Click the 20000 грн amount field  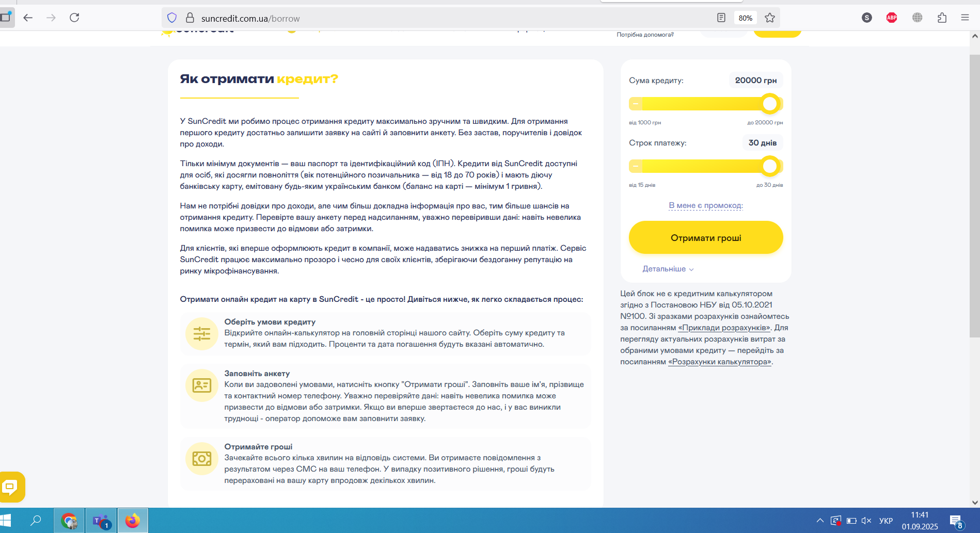pyautogui.click(x=756, y=80)
